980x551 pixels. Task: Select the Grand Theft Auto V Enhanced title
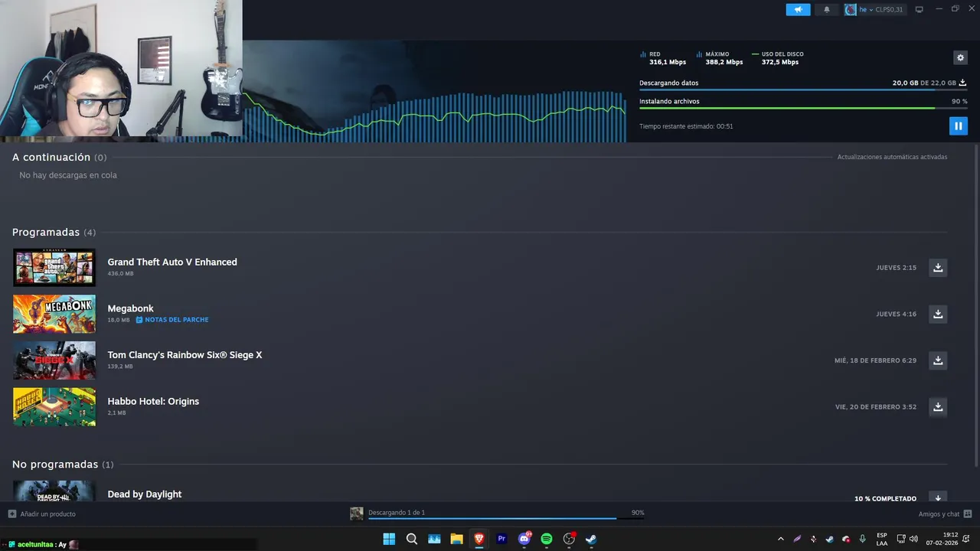tap(172, 262)
